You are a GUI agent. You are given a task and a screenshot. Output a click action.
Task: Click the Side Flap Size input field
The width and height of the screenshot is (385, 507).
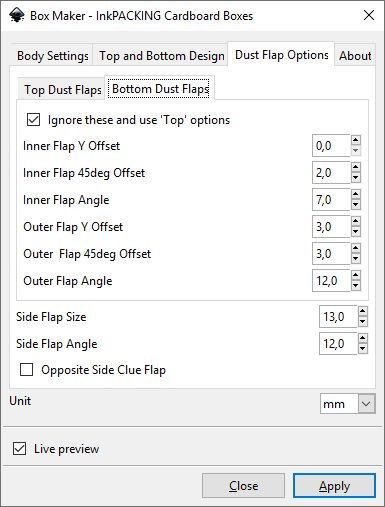(x=338, y=316)
